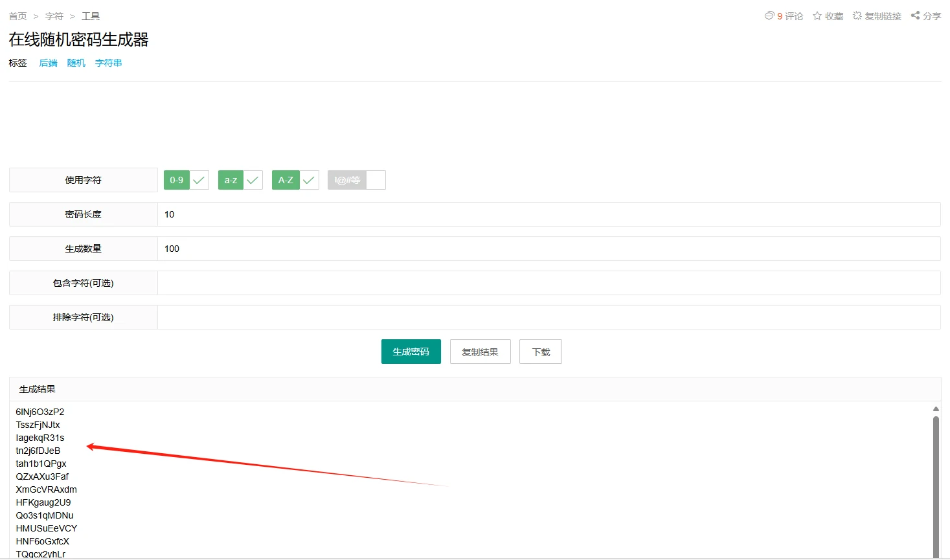Click the 复制链接 link text

(x=883, y=16)
